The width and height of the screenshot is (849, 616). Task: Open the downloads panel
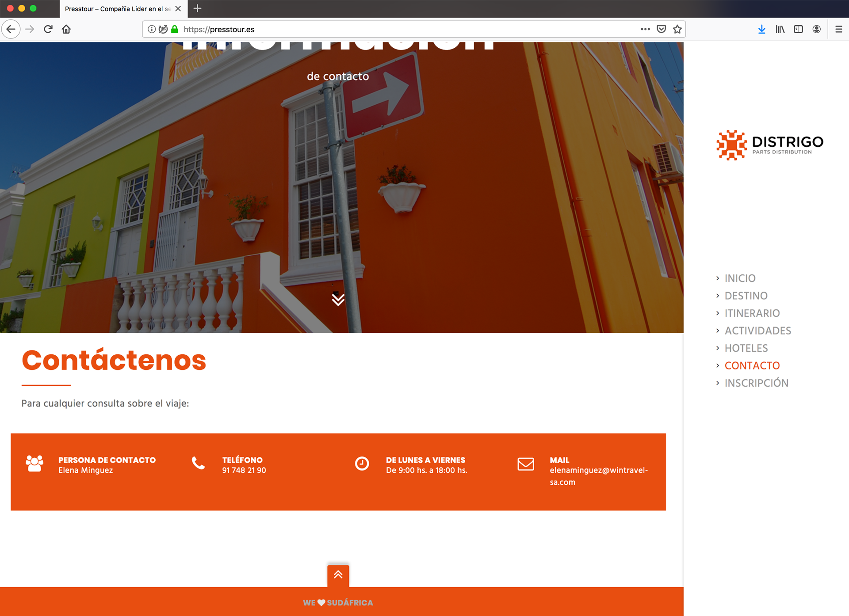point(761,29)
